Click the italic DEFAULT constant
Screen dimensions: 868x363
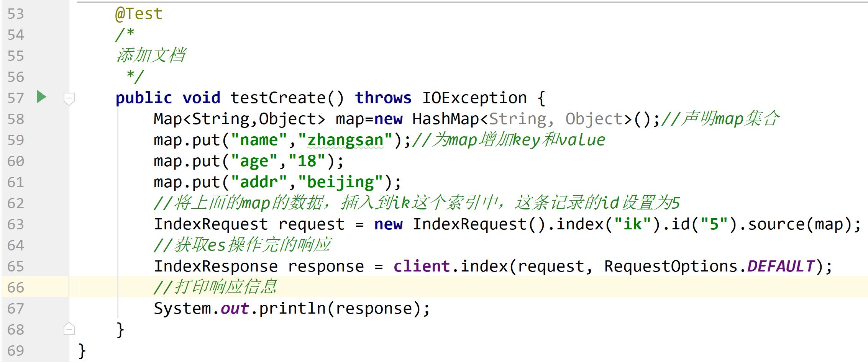(782, 267)
